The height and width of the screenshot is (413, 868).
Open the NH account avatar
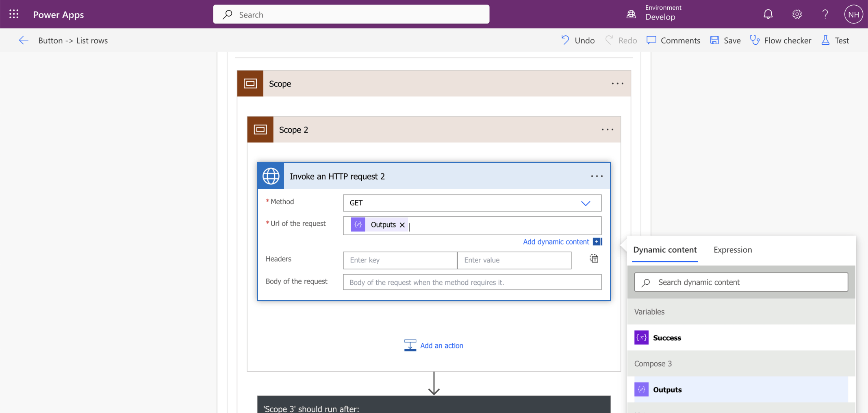(853, 14)
